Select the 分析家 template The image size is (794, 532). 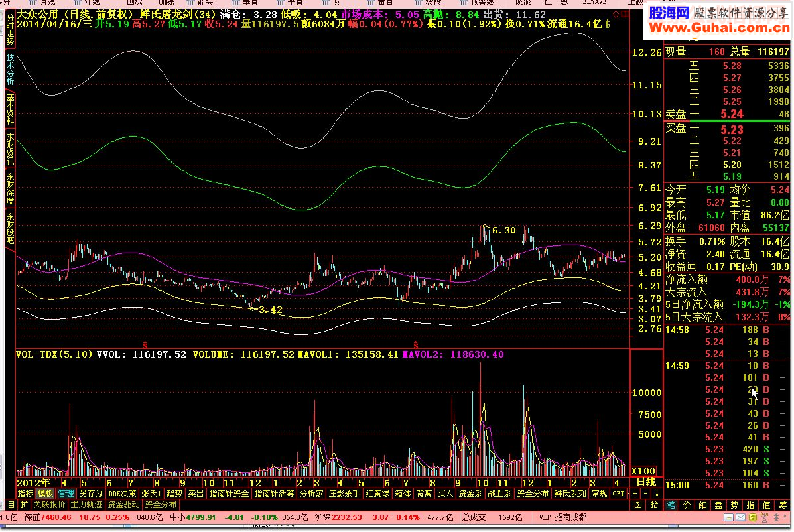point(311,493)
